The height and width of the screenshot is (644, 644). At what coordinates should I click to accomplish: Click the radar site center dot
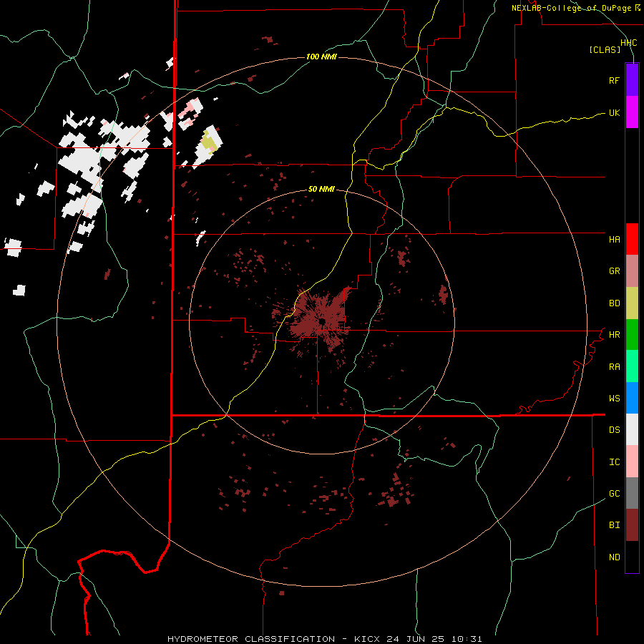[323, 321]
